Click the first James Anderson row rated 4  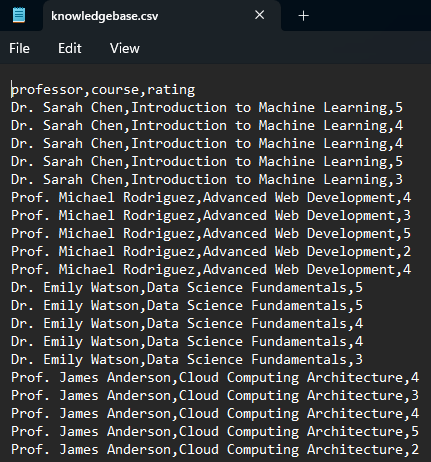click(x=215, y=378)
